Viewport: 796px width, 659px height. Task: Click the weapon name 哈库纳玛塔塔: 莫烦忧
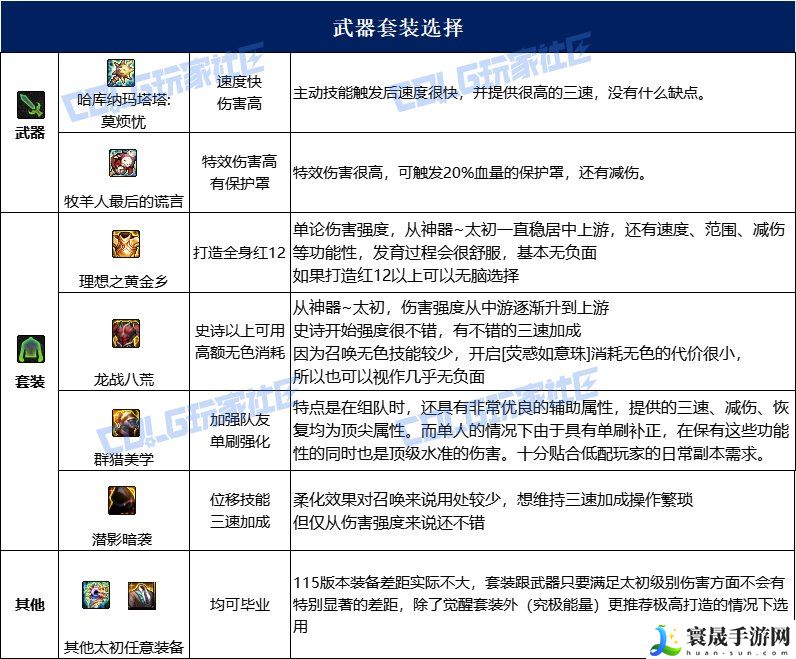(123, 110)
